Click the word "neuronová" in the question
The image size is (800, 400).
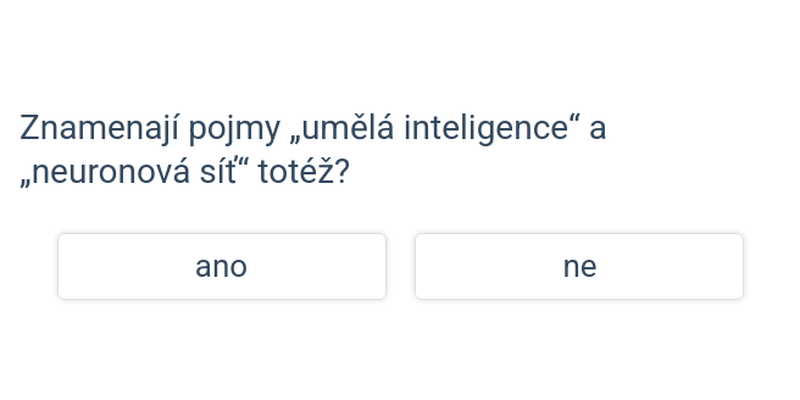(112, 172)
